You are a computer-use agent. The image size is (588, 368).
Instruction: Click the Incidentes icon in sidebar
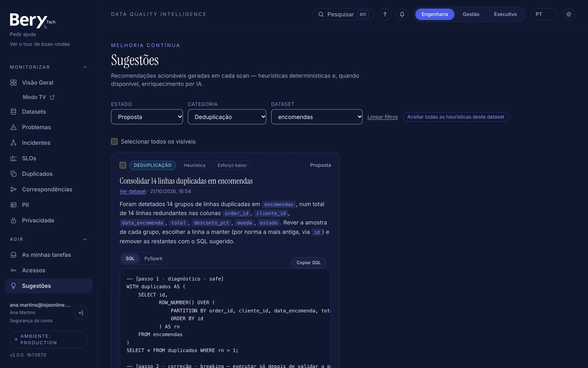point(13,143)
